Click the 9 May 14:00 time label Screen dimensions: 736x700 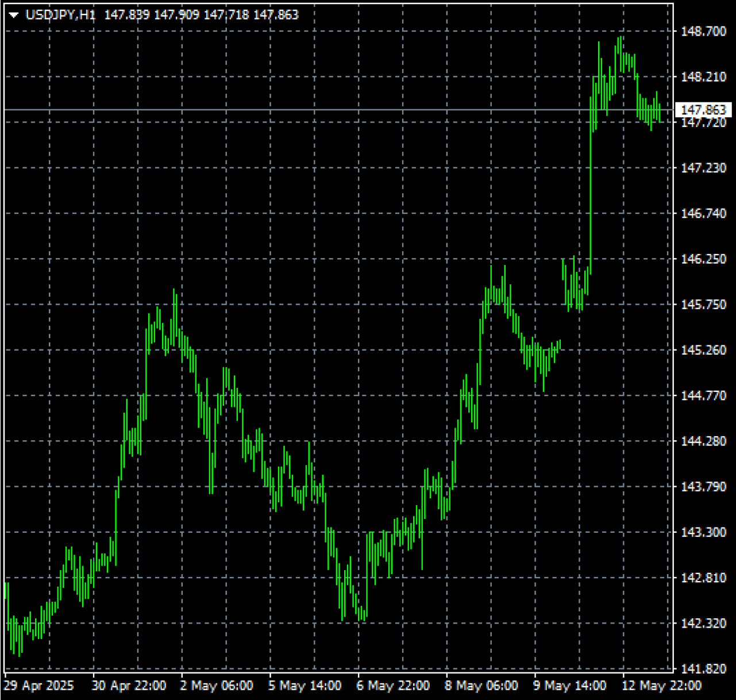click(569, 686)
